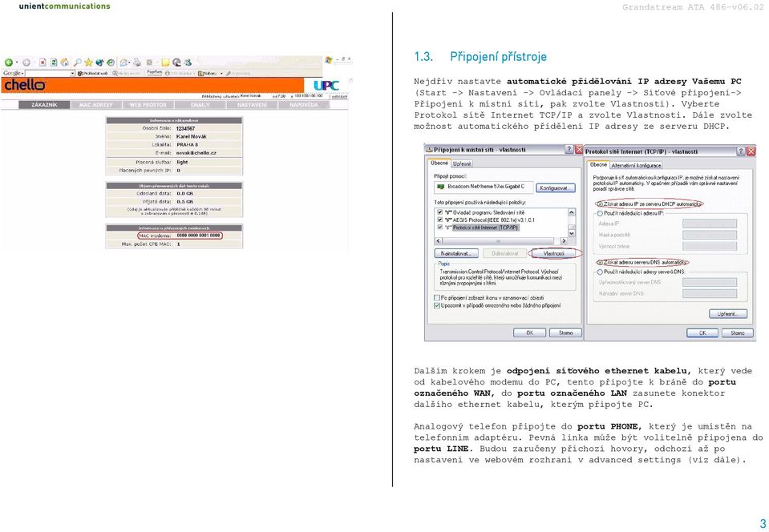
Task: Open the NASTAVENÍ tab on chello page
Action: pos(252,105)
